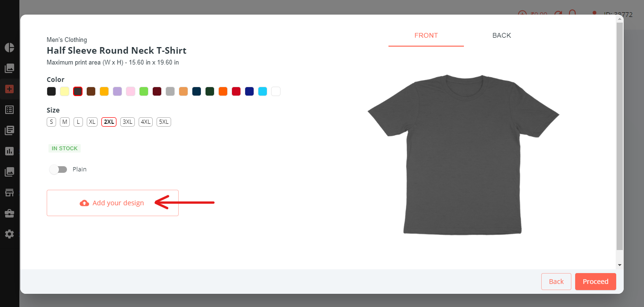Screen dimensions: 644x307
Task: Click the red plus create-order sidebar icon
Action: 9,89
